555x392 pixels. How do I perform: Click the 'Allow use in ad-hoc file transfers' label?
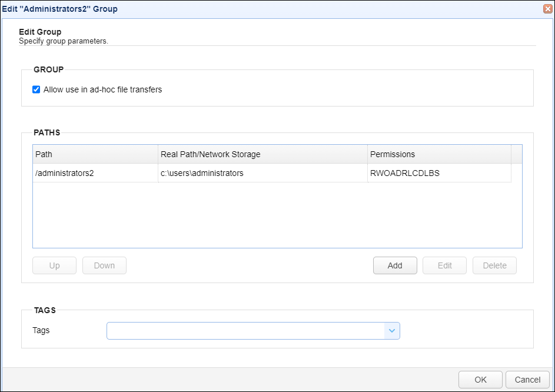(102, 89)
